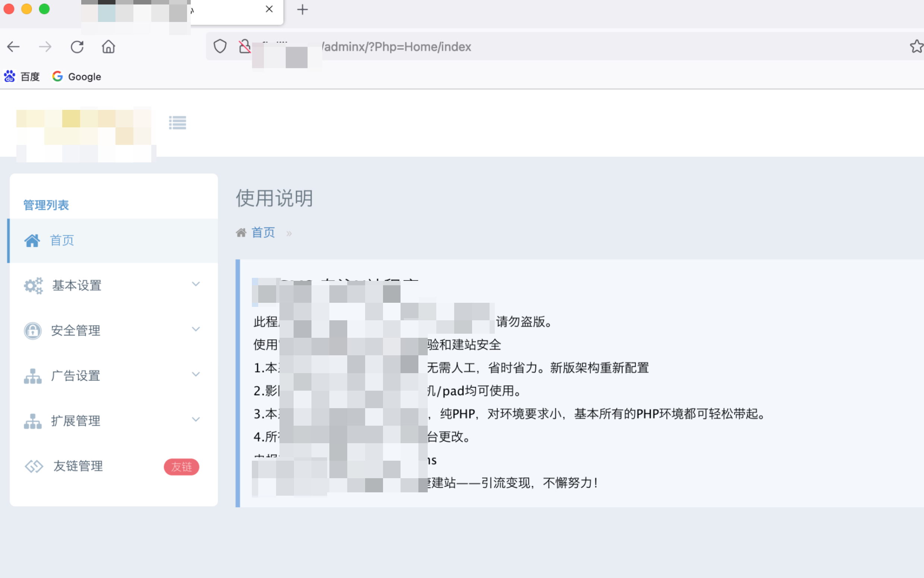Go back to previous page

(13, 47)
